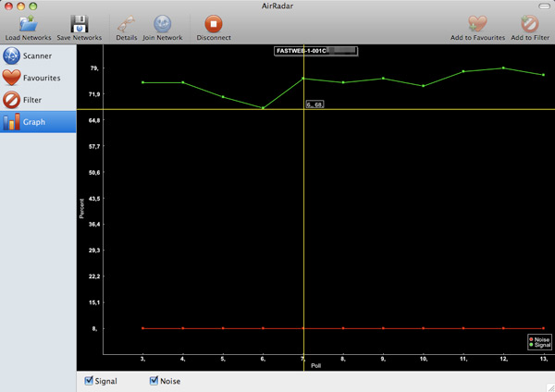This screenshot has height=392, width=555.
Task: Click the Signal entry in graph legend
Action: click(x=538, y=345)
